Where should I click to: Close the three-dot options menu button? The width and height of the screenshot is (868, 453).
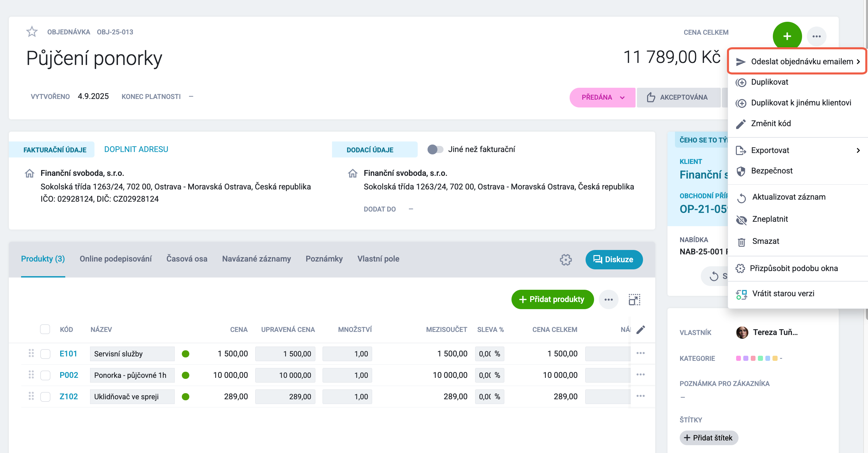[x=816, y=36]
